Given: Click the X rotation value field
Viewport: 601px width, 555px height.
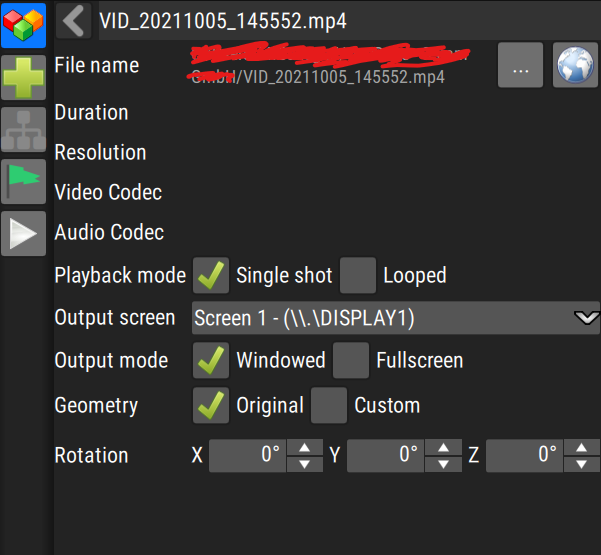Looking at the screenshot, I should coord(248,456).
